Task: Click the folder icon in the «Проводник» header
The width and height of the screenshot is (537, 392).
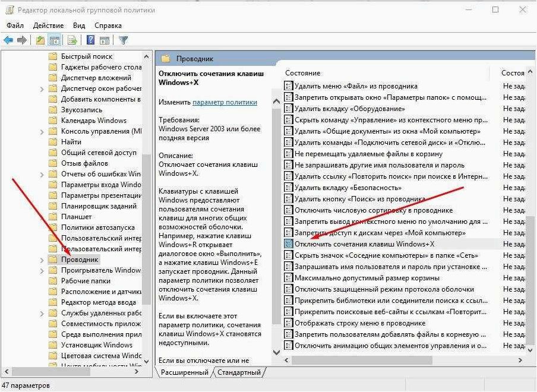Action: (166, 59)
